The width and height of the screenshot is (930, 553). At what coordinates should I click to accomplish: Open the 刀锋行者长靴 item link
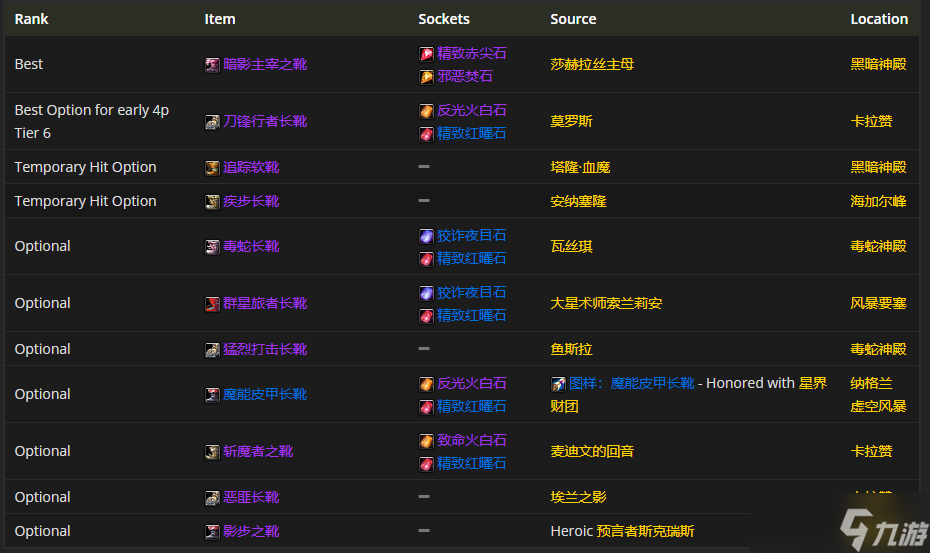265,121
